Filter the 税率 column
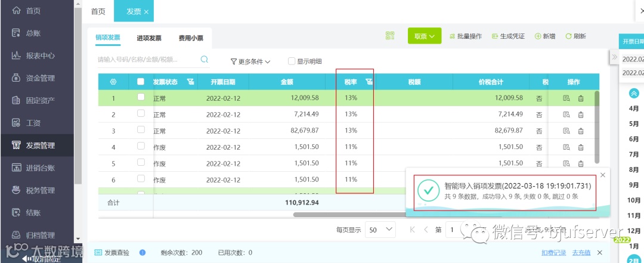644x263 pixels. click(369, 82)
